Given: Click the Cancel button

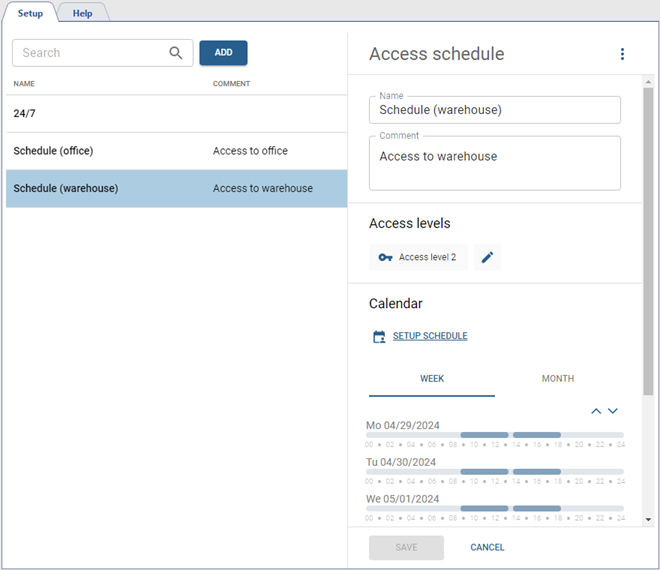Looking at the screenshot, I should tap(487, 547).
